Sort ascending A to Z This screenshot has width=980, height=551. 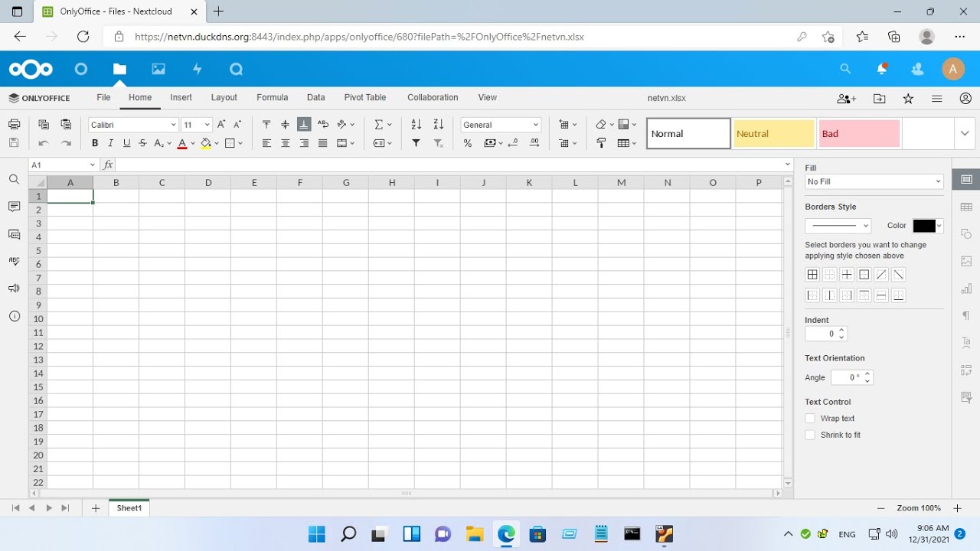pos(416,124)
